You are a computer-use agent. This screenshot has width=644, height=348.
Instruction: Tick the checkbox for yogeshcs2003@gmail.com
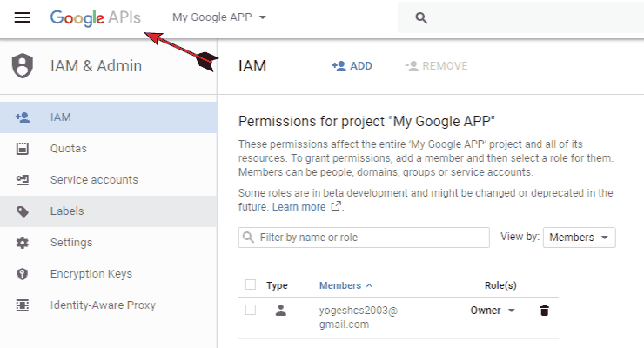pos(250,310)
